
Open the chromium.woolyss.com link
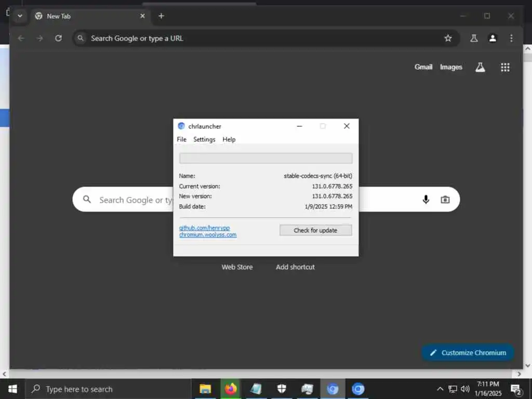(x=208, y=235)
